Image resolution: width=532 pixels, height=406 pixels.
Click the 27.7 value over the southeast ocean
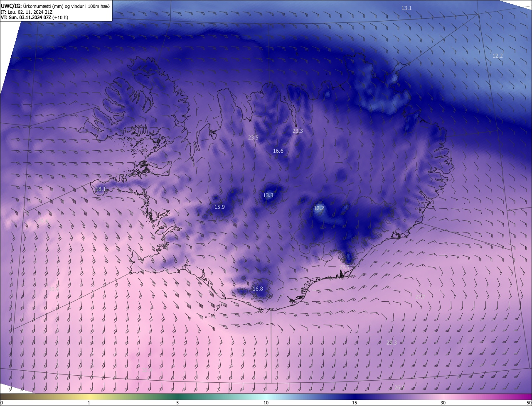coord(420,297)
